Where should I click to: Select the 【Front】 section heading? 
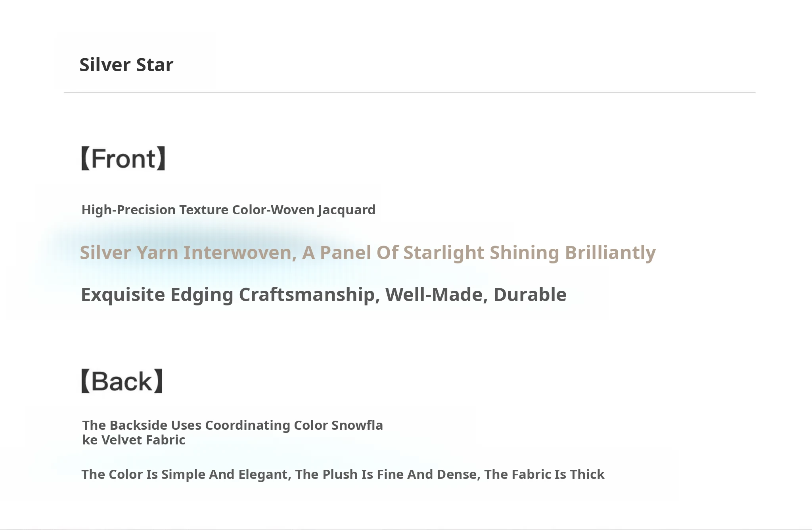[123, 158]
